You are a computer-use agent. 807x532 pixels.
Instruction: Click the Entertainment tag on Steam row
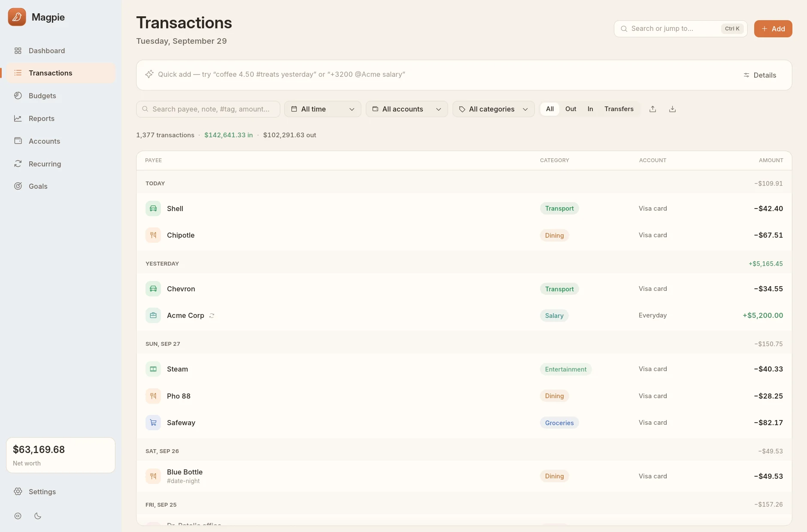[x=566, y=369]
